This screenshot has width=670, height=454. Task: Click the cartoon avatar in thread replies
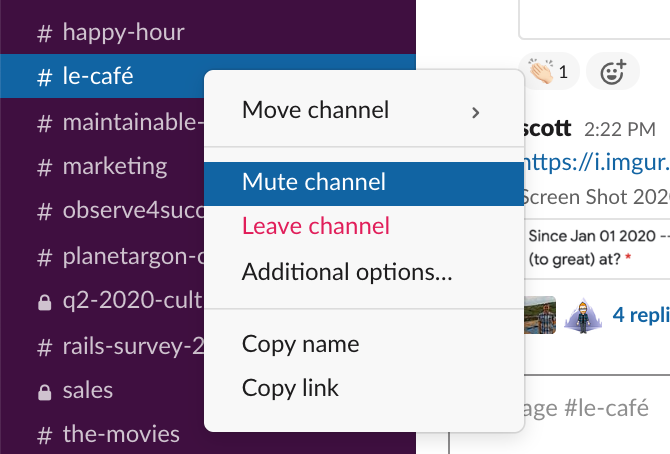click(x=583, y=315)
